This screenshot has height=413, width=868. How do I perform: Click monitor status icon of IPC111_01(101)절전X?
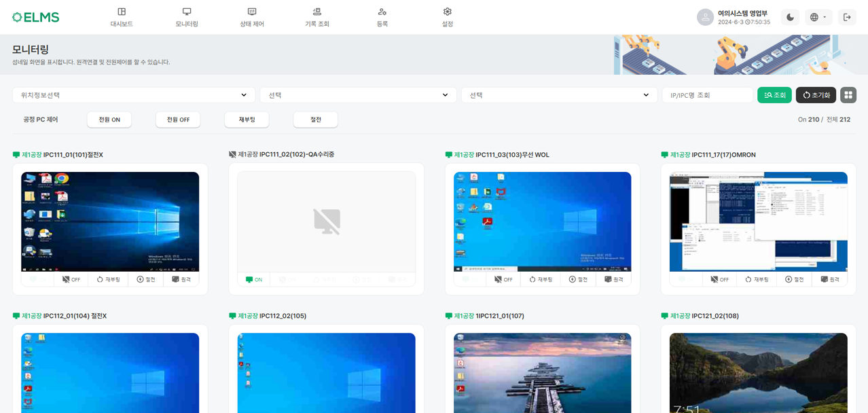coord(16,155)
